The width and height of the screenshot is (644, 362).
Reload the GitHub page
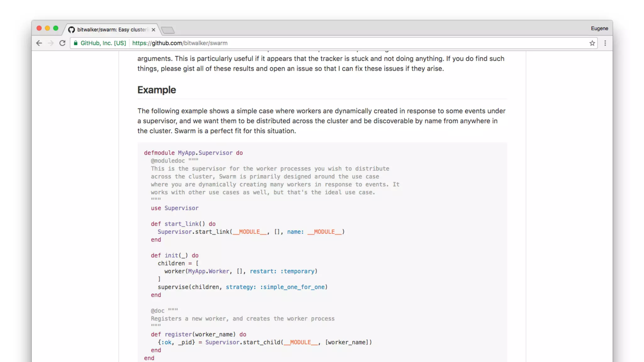pyautogui.click(x=62, y=43)
